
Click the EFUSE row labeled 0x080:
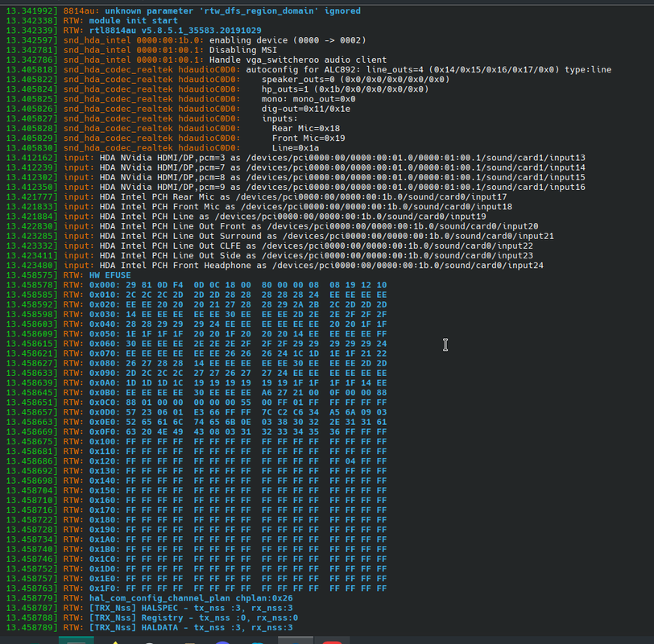pos(197,364)
